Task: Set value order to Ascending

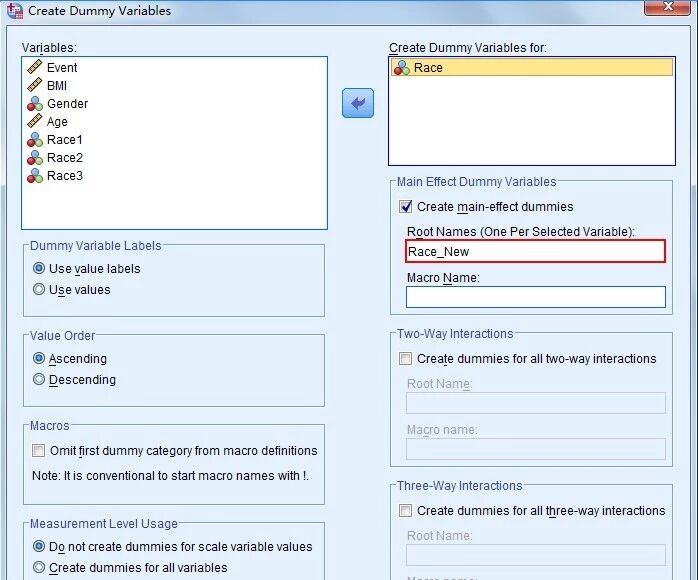Action: (x=70, y=358)
